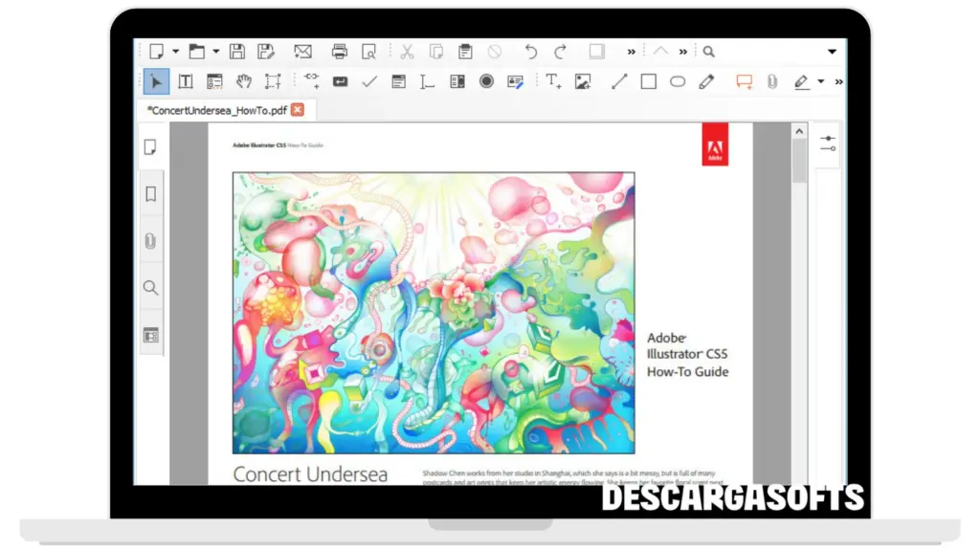The height and width of the screenshot is (551, 980).
Task: Select the Edit Text tool
Action: click(x=186, y=81)
